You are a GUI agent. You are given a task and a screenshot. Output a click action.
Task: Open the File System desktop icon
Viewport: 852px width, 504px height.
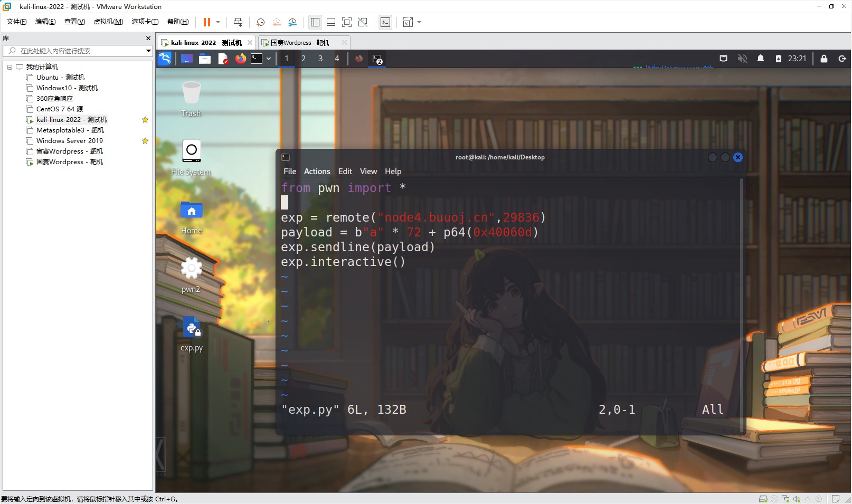(x=191, y=158)
